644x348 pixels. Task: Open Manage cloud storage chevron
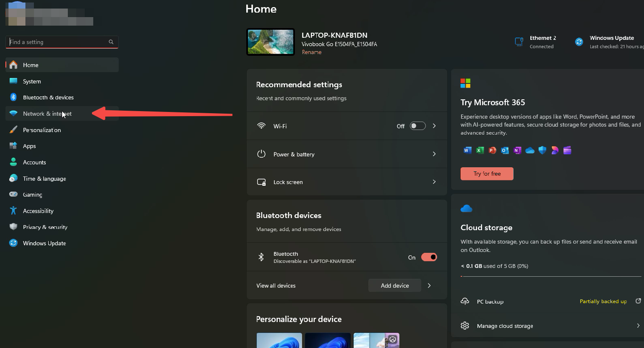pos(638,326)
